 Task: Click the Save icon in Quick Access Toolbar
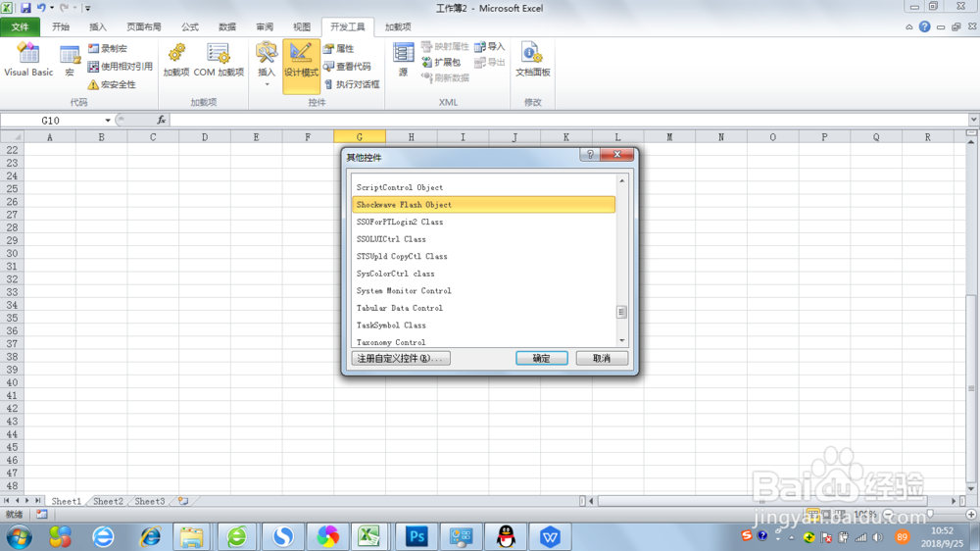(x=25, y=8)
